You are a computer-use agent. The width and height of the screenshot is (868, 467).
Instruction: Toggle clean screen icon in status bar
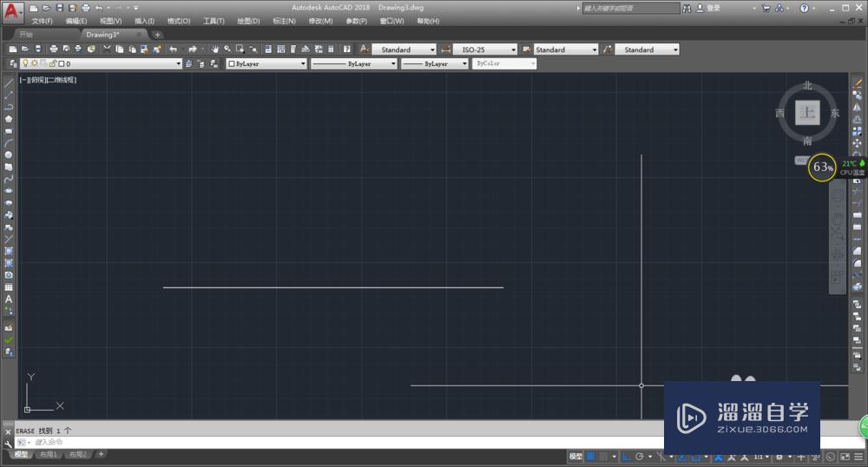[845, 457]
